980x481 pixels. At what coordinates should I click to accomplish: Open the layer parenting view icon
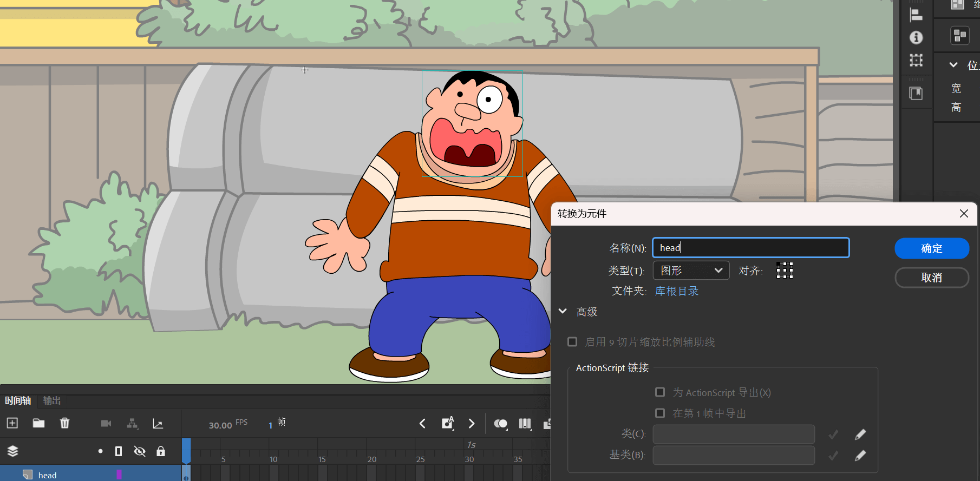tap(132, 424)
